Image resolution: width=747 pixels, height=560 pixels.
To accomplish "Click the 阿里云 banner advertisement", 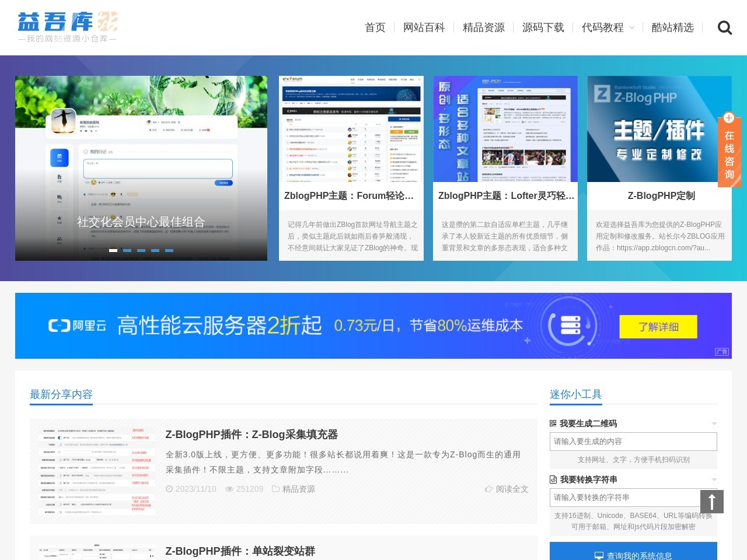I will pos(373,325).
